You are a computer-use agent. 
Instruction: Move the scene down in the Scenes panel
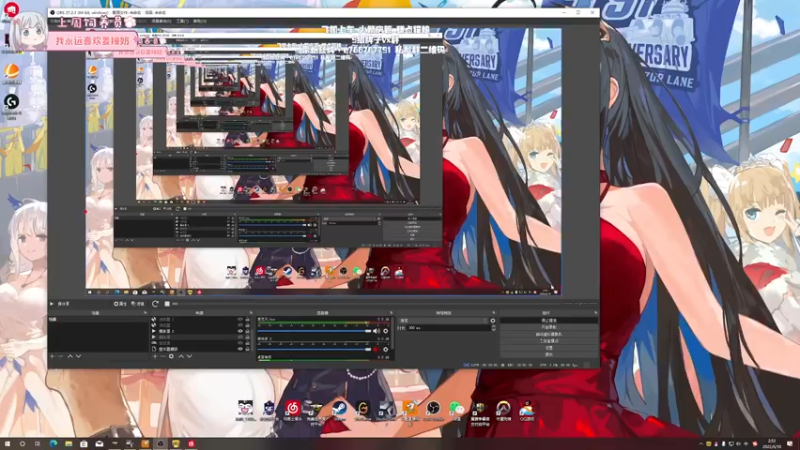pyautogui.click(x=79, y=356)
